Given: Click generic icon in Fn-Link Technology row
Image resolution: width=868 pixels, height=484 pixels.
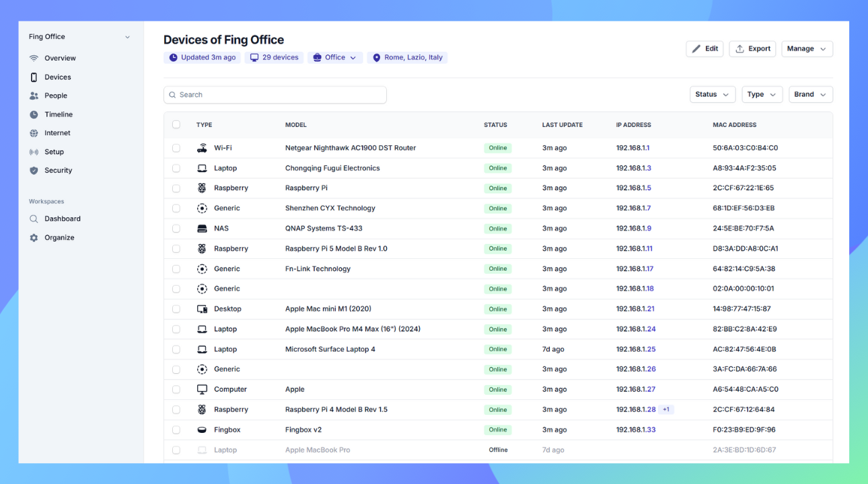Looking at the screenshot, I should coord(202,269).
